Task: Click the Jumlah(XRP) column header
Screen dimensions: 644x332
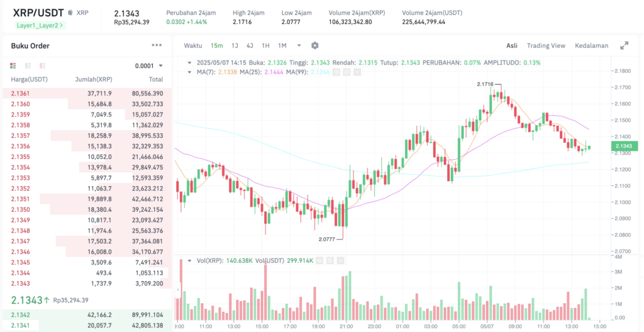Action: tap(94, 80)
